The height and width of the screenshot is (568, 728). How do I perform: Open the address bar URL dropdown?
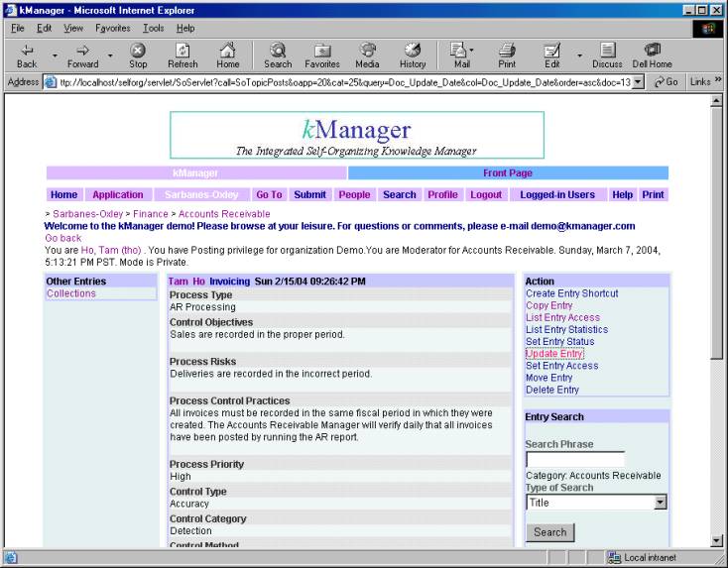(x=639, y=82)
